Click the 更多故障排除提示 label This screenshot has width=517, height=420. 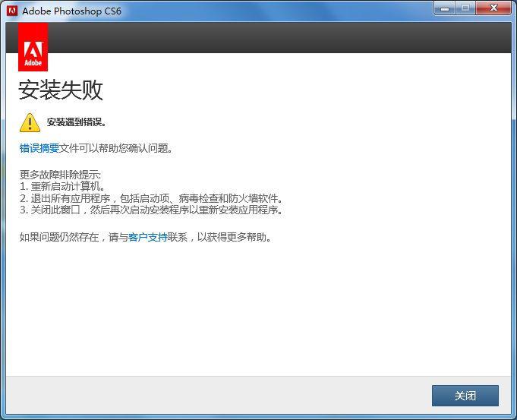[60, 175]
